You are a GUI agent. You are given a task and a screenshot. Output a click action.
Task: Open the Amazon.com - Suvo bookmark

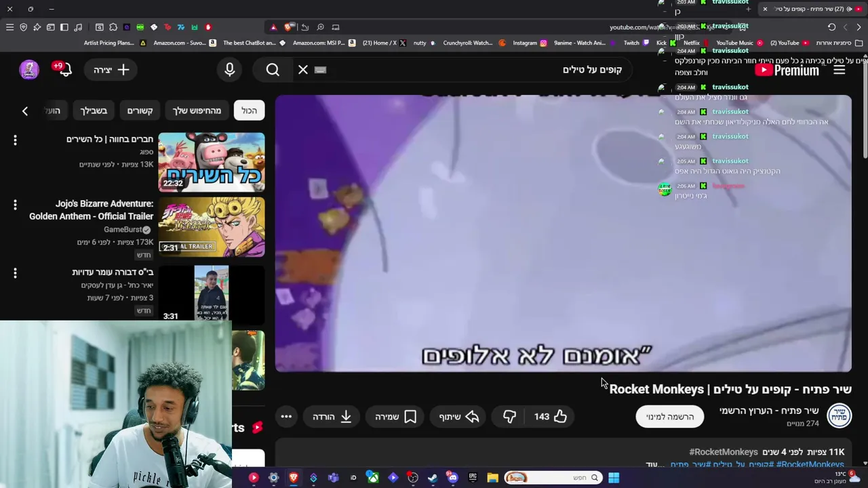[x=184, y=43]
